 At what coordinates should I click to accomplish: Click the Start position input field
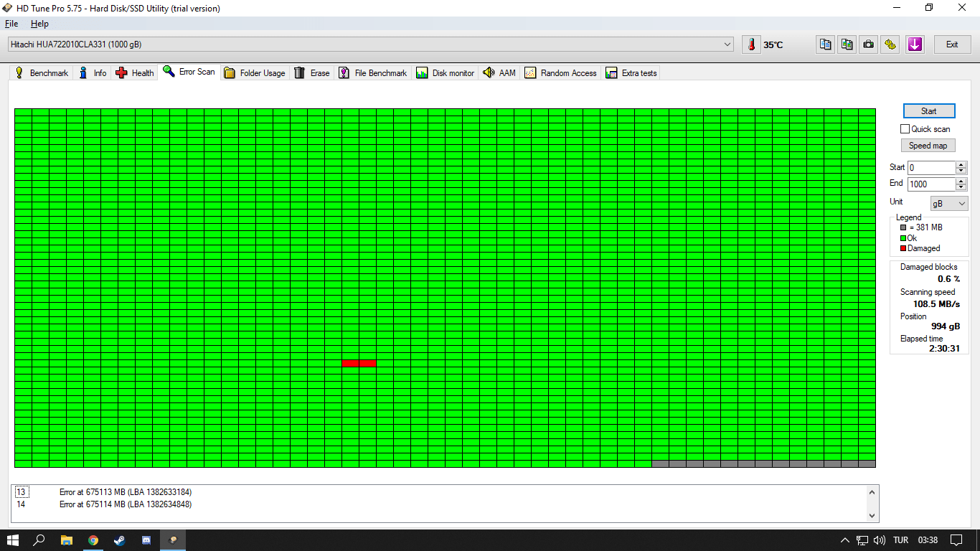click(931, 168)
